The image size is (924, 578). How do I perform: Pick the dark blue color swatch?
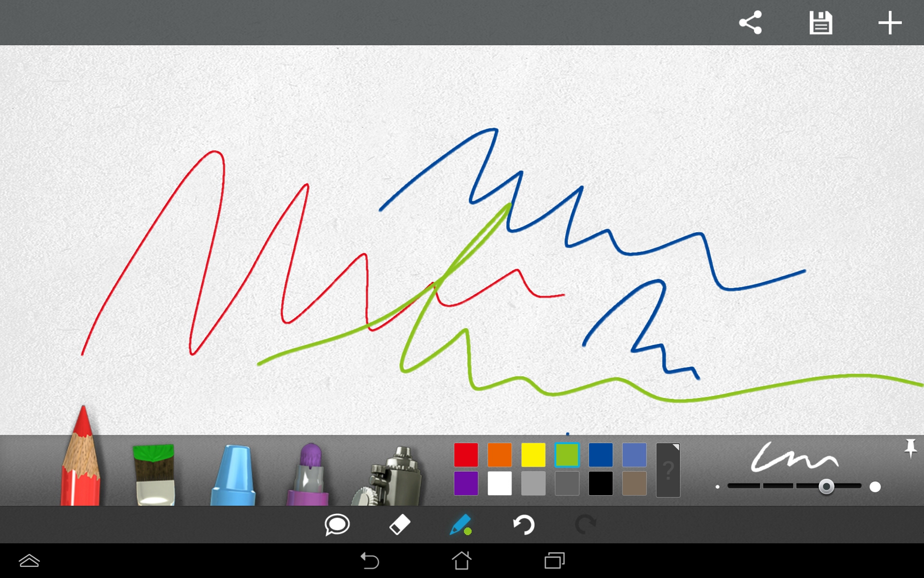601,455
